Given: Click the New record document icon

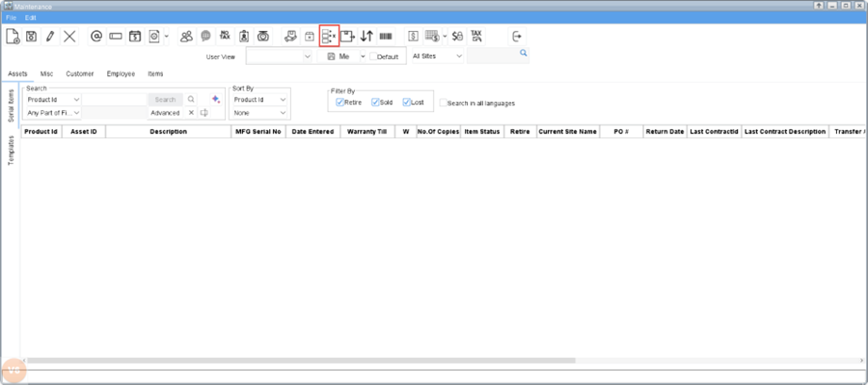Looking at the screenshot, I should (13, 37).
